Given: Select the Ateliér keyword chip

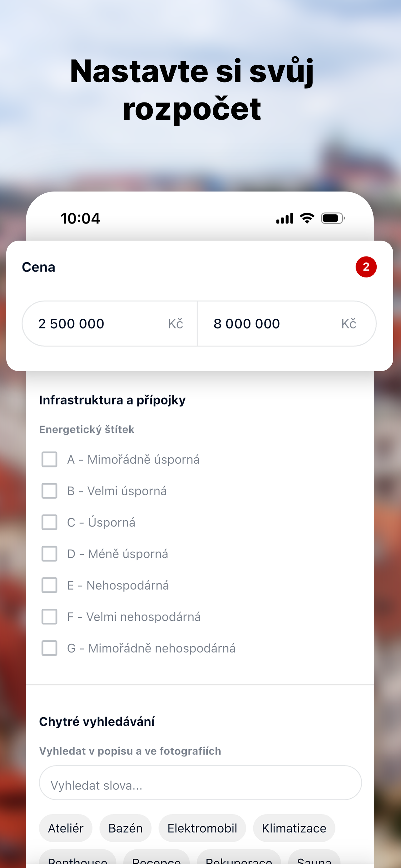Looking at the screenshot, I should [x=66, y=828].
